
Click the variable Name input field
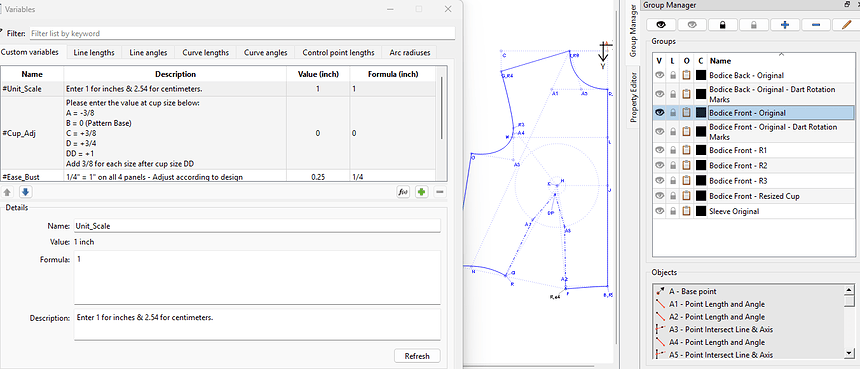click(x=257, y=226)
